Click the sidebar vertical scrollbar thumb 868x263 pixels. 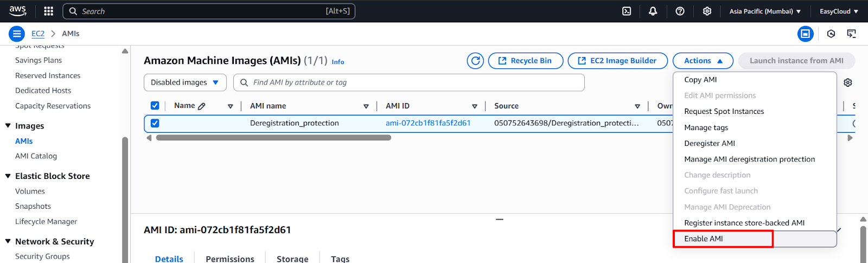point(125,200)
